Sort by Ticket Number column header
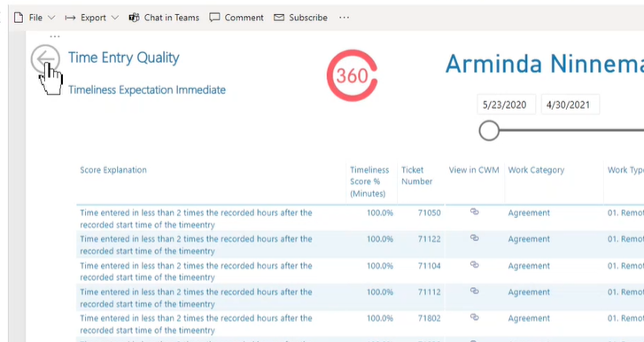 coord(417,175)
